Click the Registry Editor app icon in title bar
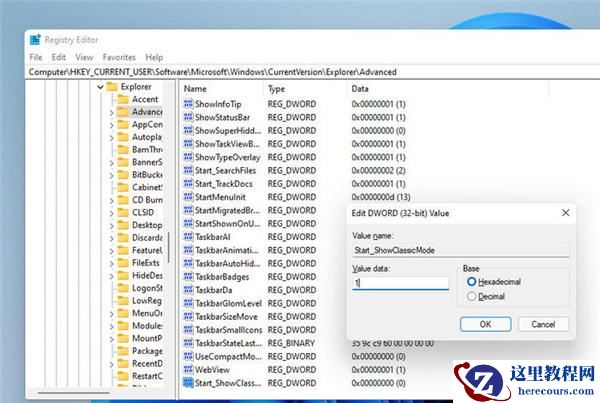Screen dimensions: 600x403 click(35, 39)
